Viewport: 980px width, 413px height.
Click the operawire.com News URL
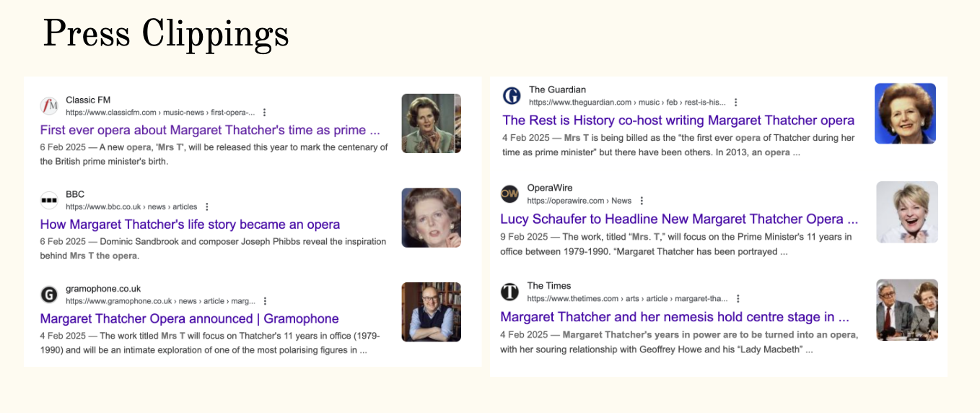point(579,201)
